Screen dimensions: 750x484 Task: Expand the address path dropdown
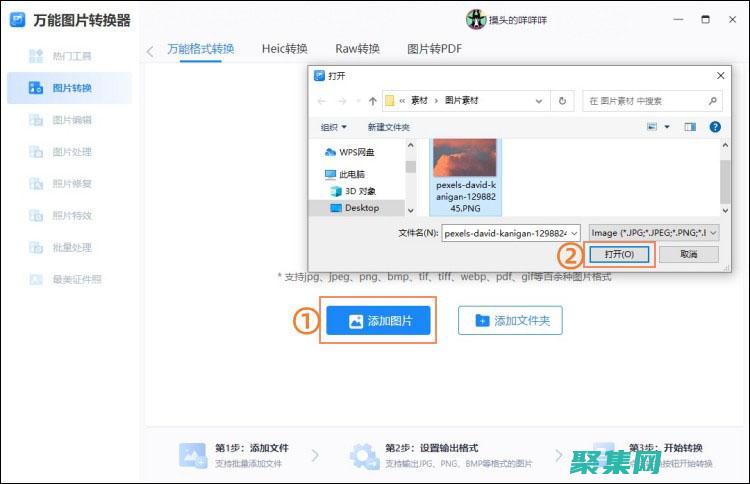[x=539, y=101]
